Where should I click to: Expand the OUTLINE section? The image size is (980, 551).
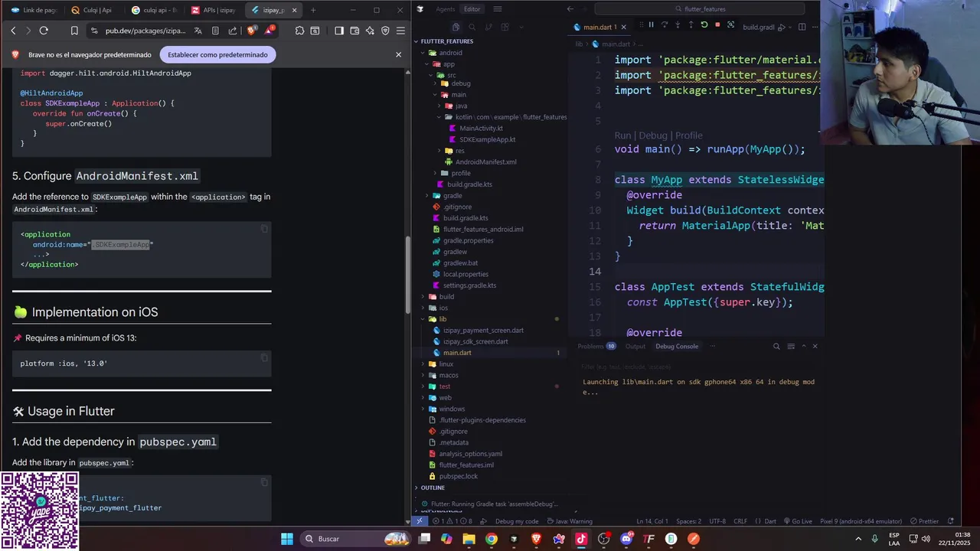(x=433, y=487)
